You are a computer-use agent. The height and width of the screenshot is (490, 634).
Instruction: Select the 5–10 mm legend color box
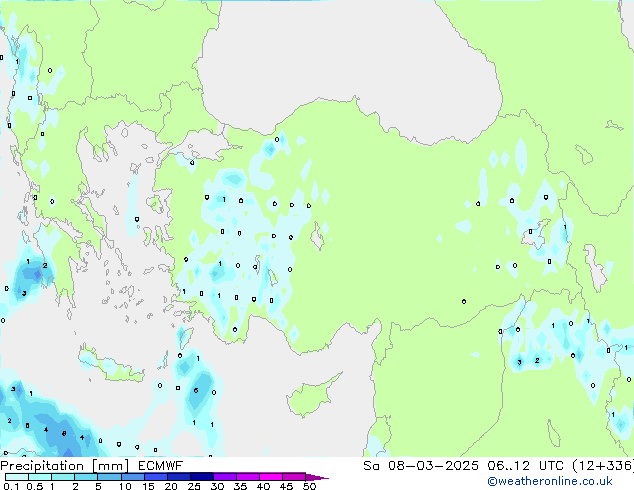109,477
